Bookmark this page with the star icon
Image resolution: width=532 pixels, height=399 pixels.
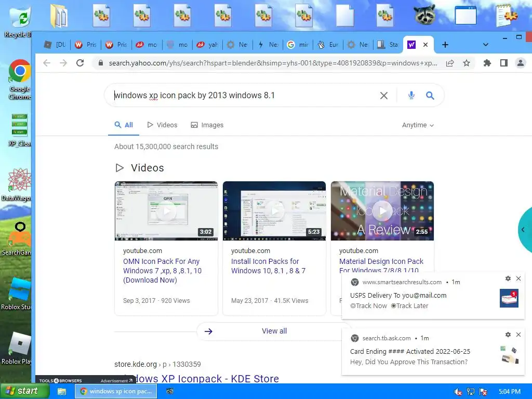[467, 63]
